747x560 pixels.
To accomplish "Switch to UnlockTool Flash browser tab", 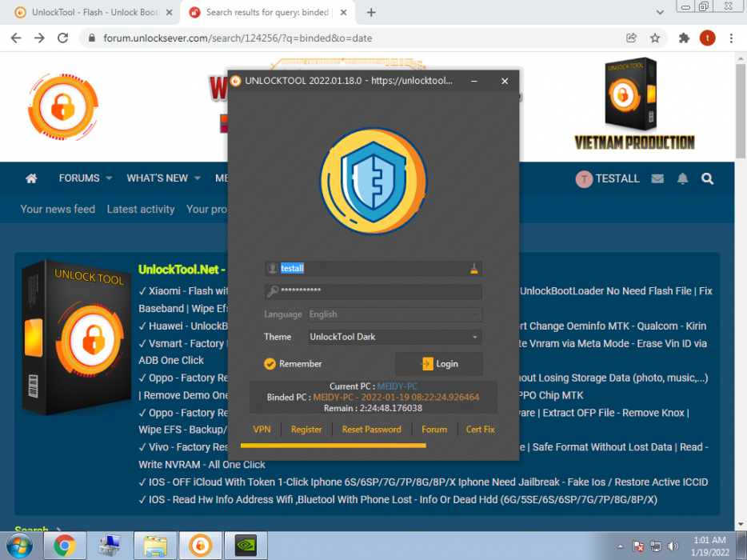I will click(x=94, y=12).
